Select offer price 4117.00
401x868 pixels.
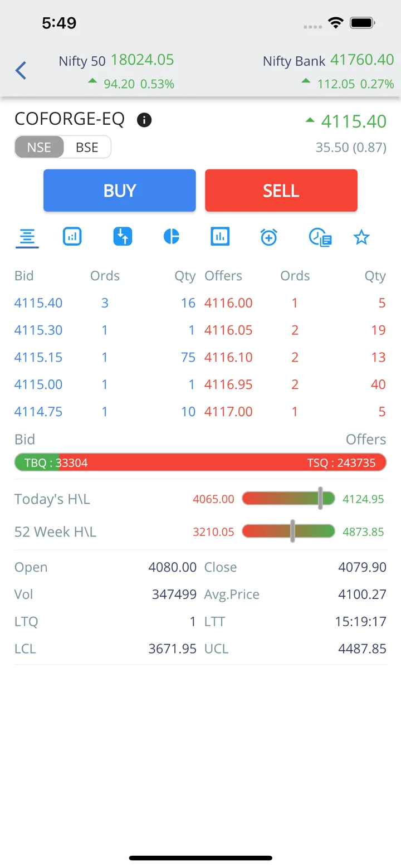click(228, 412)
